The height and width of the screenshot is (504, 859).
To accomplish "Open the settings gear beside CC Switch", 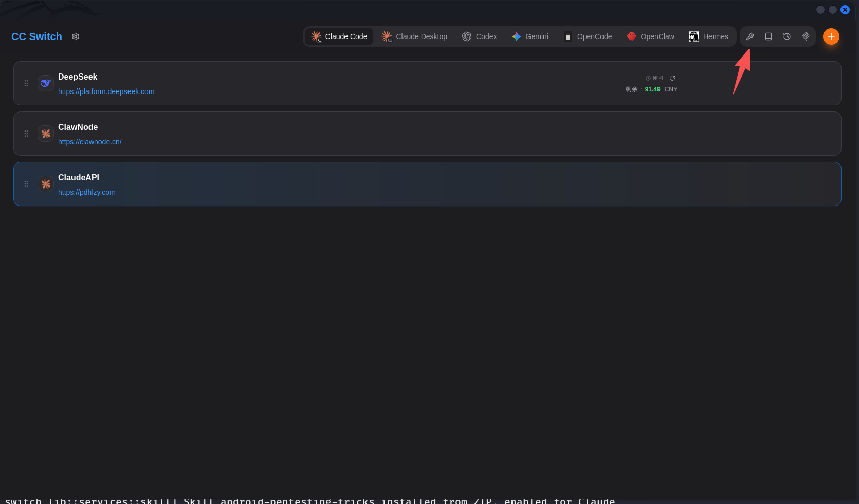I will pos(76,36).
